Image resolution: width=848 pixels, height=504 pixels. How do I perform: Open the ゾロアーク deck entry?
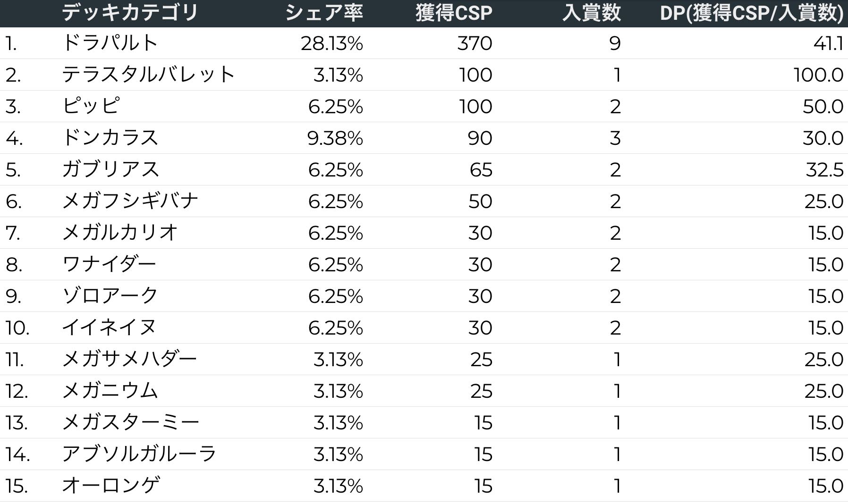(110, 296)
